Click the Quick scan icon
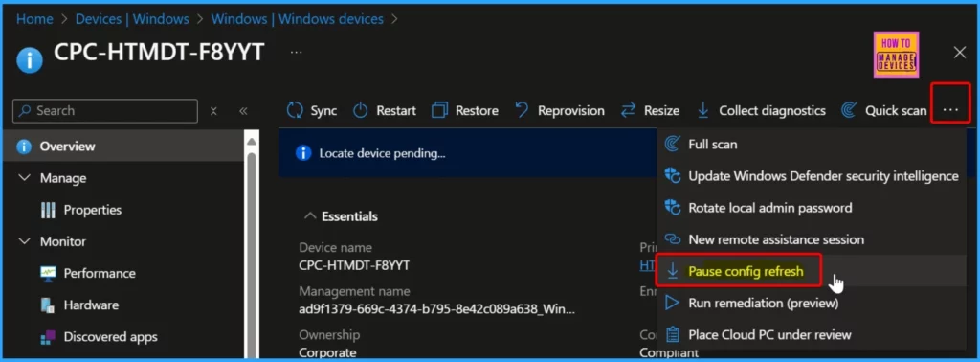 coord(849,111)
